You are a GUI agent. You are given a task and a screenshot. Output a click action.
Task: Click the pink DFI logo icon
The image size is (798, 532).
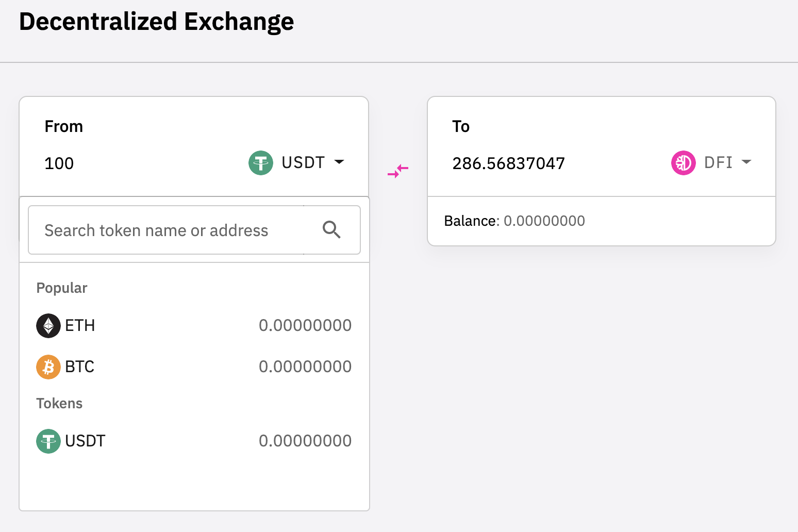click(x=684, y=163)
